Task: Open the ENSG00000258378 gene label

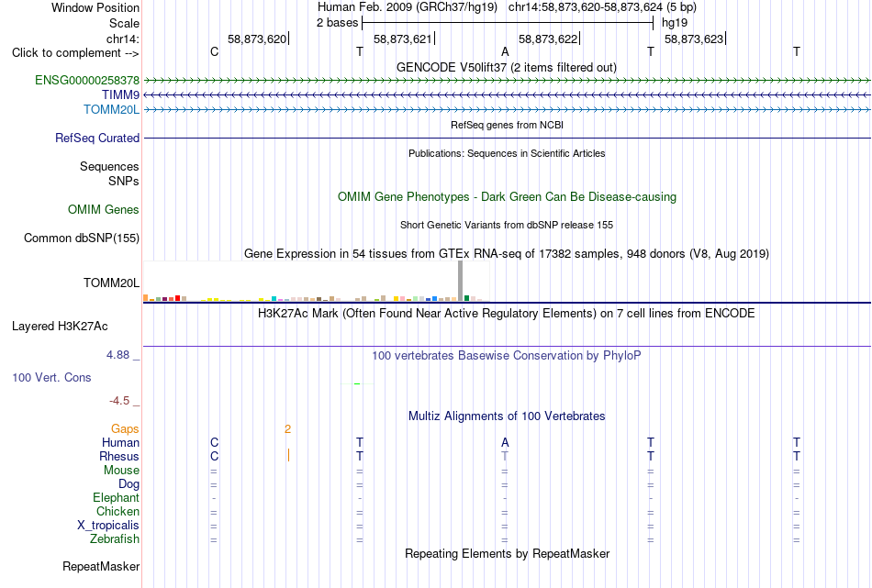Action: pos(87,81)
